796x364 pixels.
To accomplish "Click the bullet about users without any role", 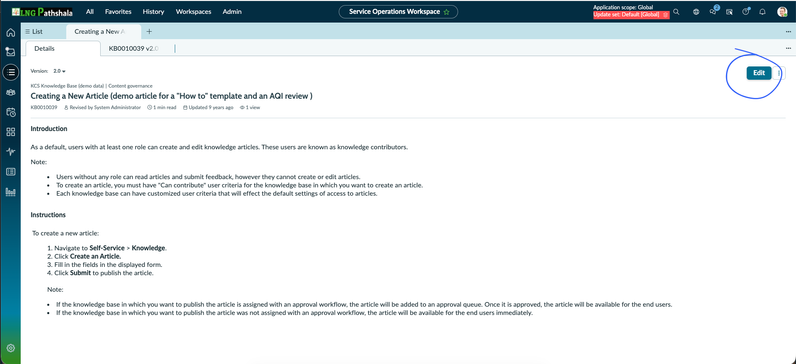I will tap(208, 177).
